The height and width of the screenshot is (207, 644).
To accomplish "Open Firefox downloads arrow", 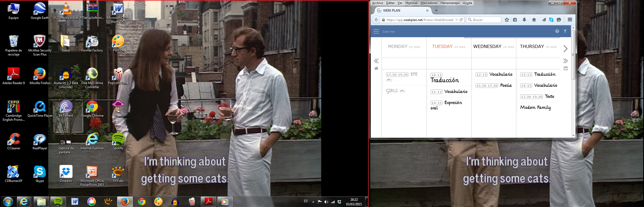I will click(x=524, y=20).
